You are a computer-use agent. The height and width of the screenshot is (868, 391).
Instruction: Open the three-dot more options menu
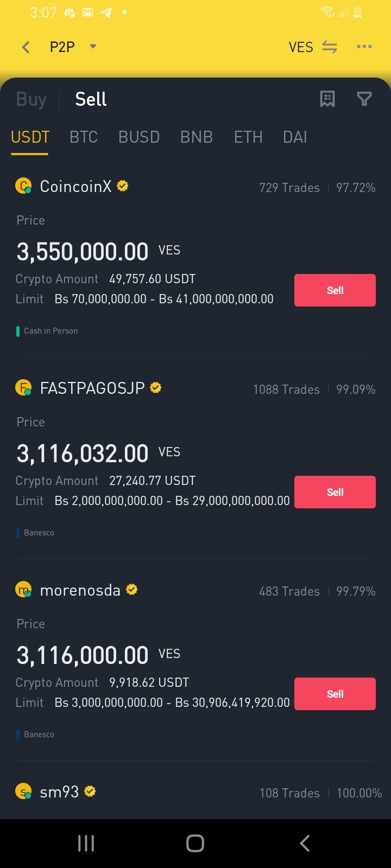[x=364, y=47]
